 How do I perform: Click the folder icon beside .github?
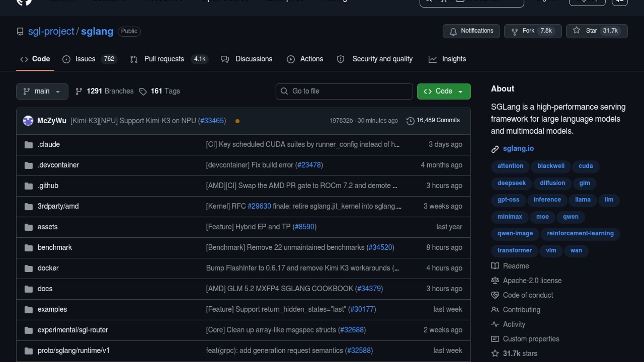coord(29,186)
